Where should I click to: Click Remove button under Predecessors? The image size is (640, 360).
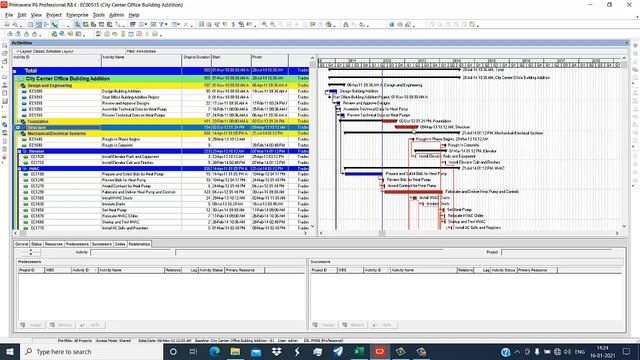61,325
